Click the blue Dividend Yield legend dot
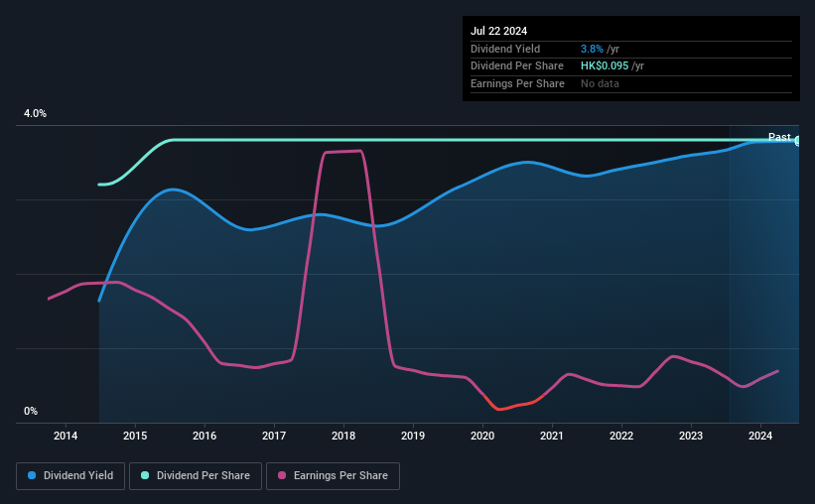Viewport: 815px width, 504px height. 32,475
